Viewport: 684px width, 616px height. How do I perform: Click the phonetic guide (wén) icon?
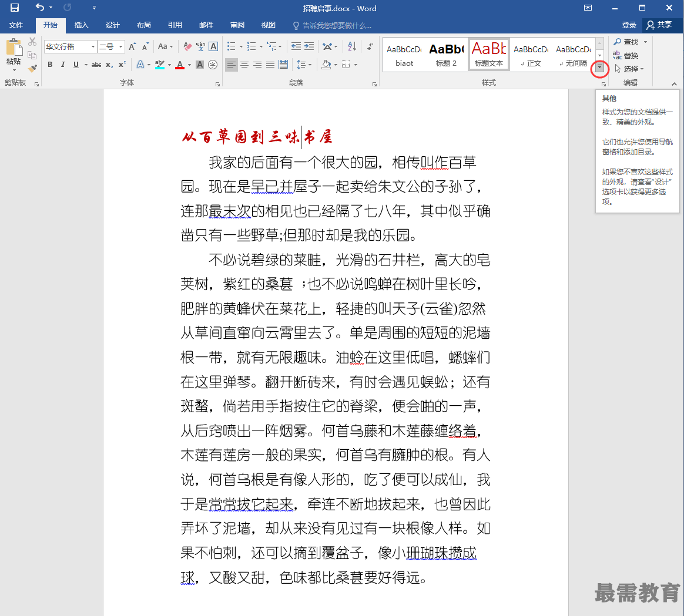(x=200, y=46)
